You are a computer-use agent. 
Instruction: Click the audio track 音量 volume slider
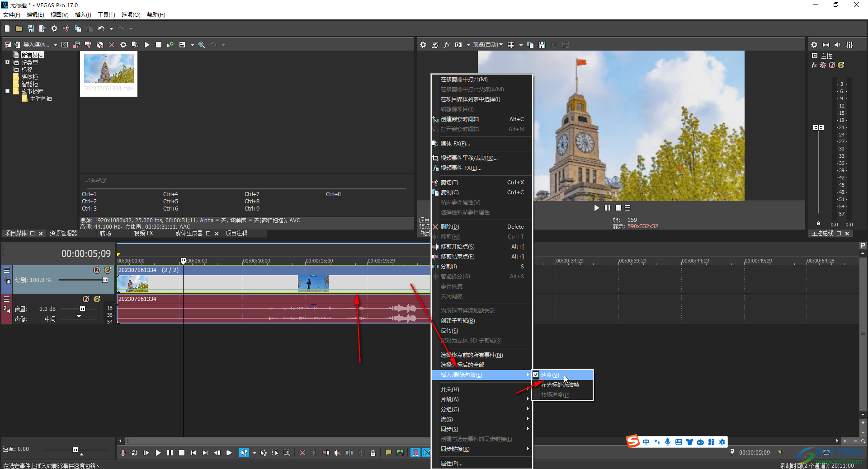click(82, 309)
